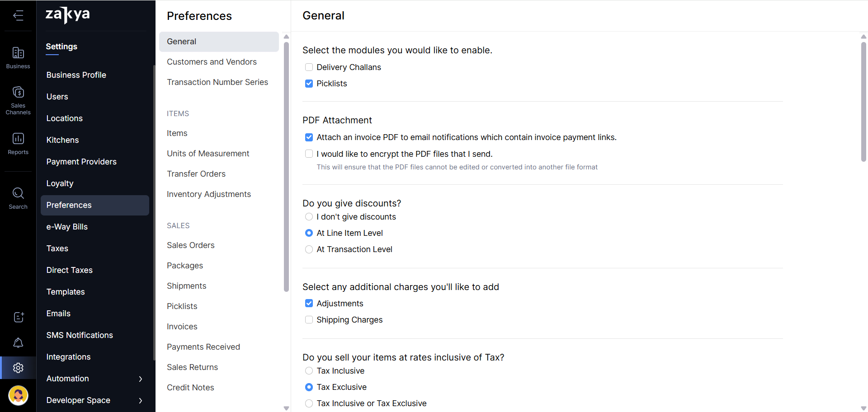868x412 pixels.
Task: Expand the Developer Space submenu
Action: (141, 400)
